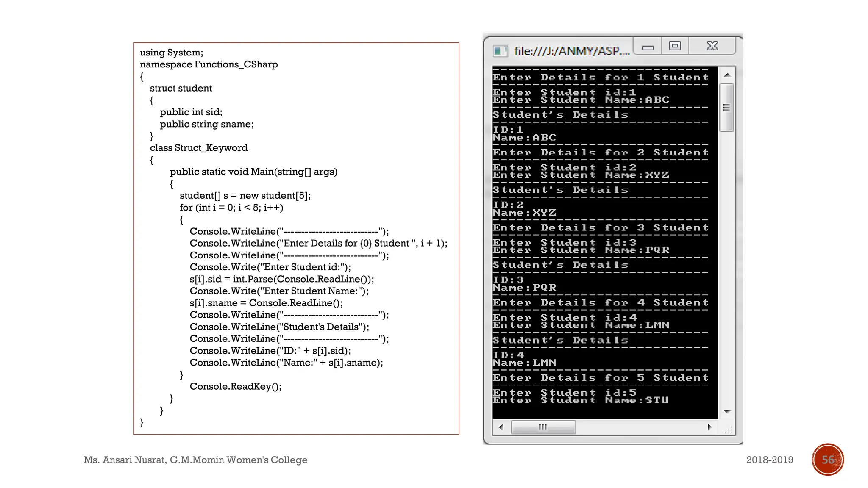Click the console title text file:///J:/ANMY/ASP
The height and width of the screenshot is (488, 868).
[x=572, y=51]
